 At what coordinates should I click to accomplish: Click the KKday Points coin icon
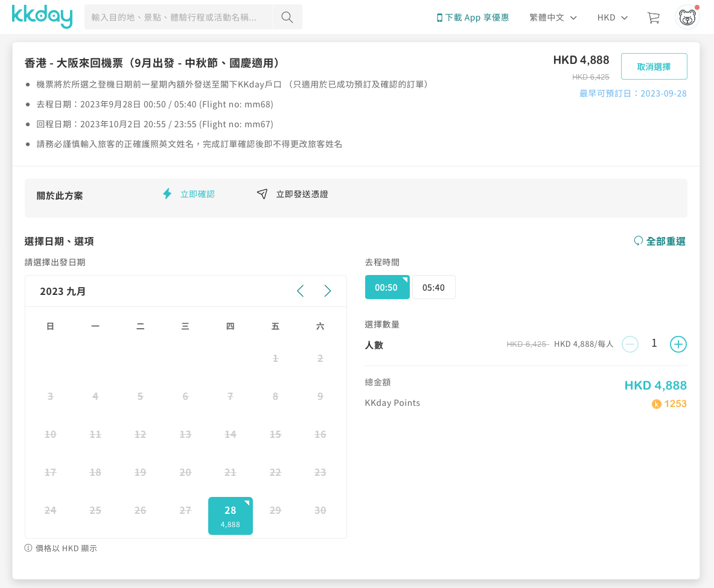pyautogui.click(x=657, y=404)
